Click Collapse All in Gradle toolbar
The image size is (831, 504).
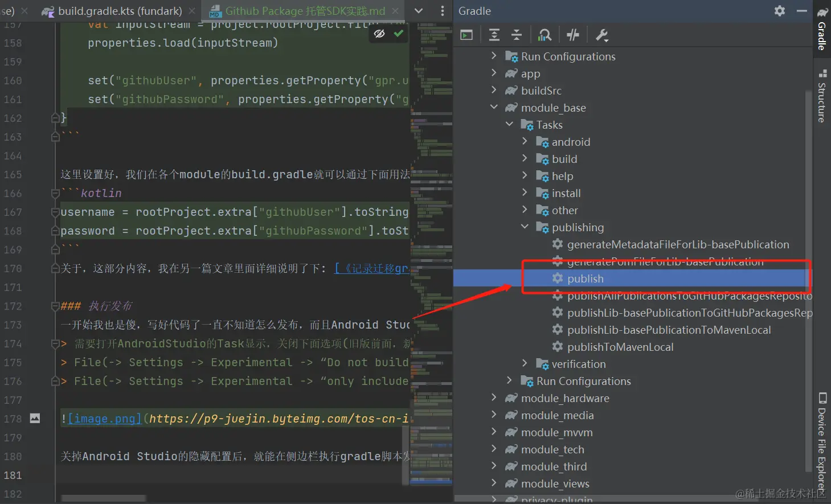click(x=517, y=35)
